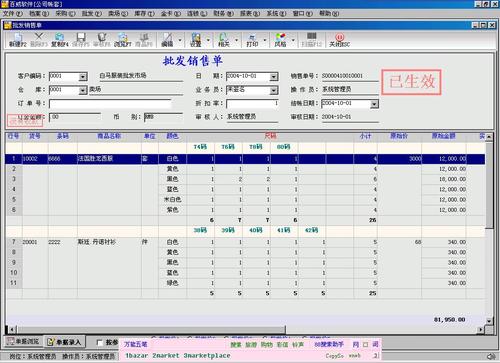This screenshot has width=500, height=363.
Task: Choose candidate 3marketplace in input bar
Action: pyautogui.click(x=207, y=356)
